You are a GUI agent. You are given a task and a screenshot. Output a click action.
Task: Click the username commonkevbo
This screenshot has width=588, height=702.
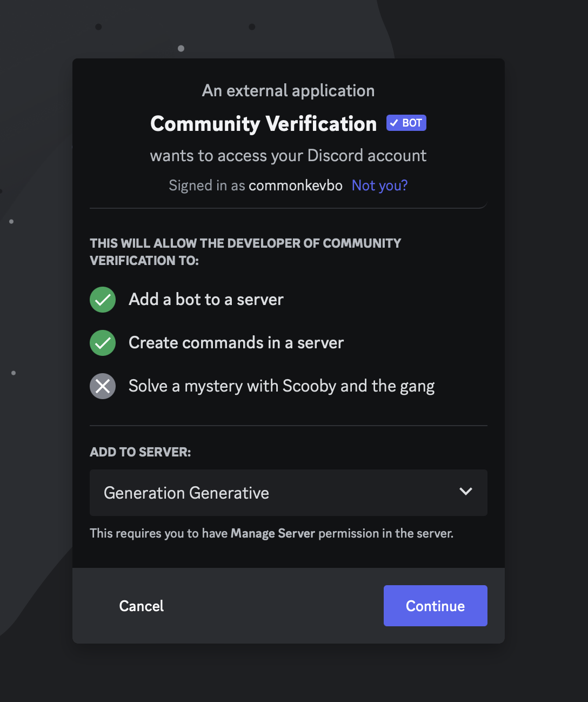click(295, 186)
